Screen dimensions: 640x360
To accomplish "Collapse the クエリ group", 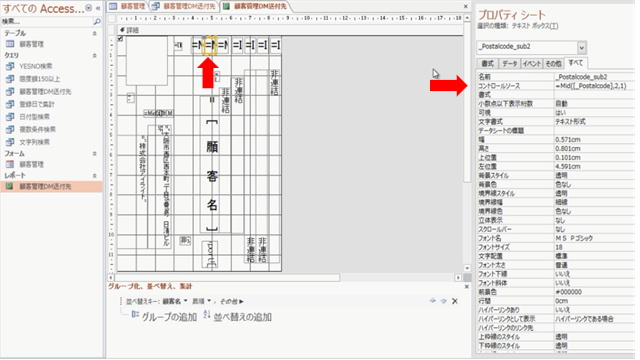I will pos(95,55).
